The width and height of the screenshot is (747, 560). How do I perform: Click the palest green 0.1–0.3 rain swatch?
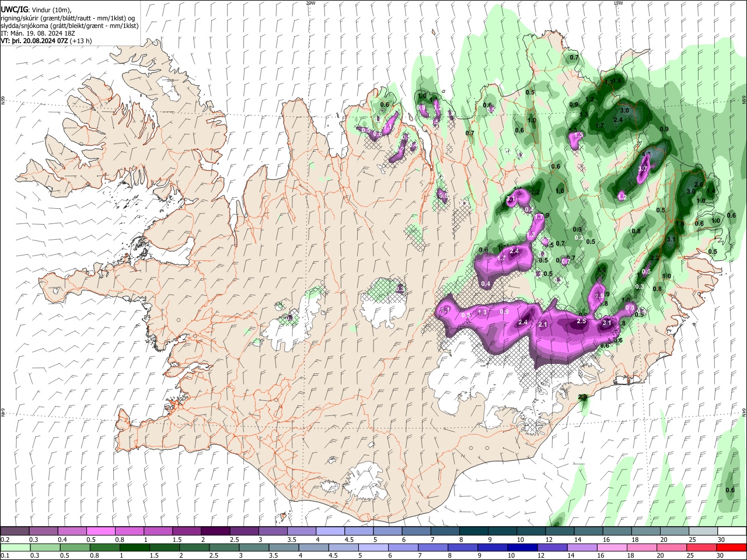(15, 547)
